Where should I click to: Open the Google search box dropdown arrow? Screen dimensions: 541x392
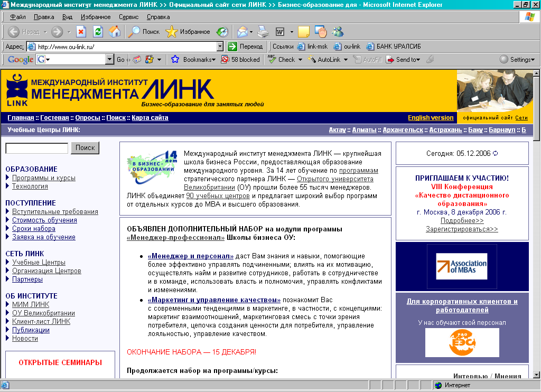(x=109, y=59)
